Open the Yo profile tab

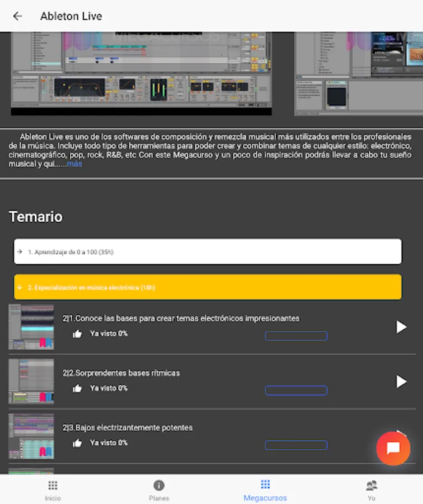click(x=372, y=490)
